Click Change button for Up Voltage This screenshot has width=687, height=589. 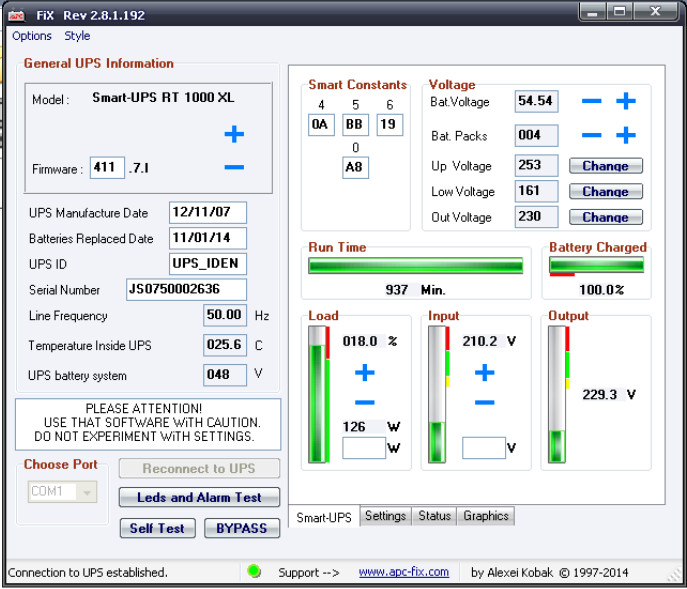tap(606, 166)
